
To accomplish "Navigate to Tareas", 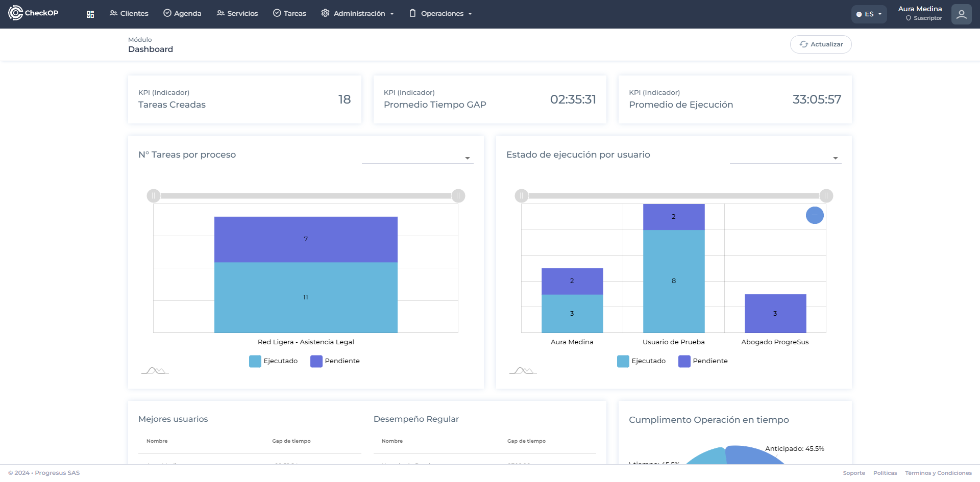I will 289,13.
